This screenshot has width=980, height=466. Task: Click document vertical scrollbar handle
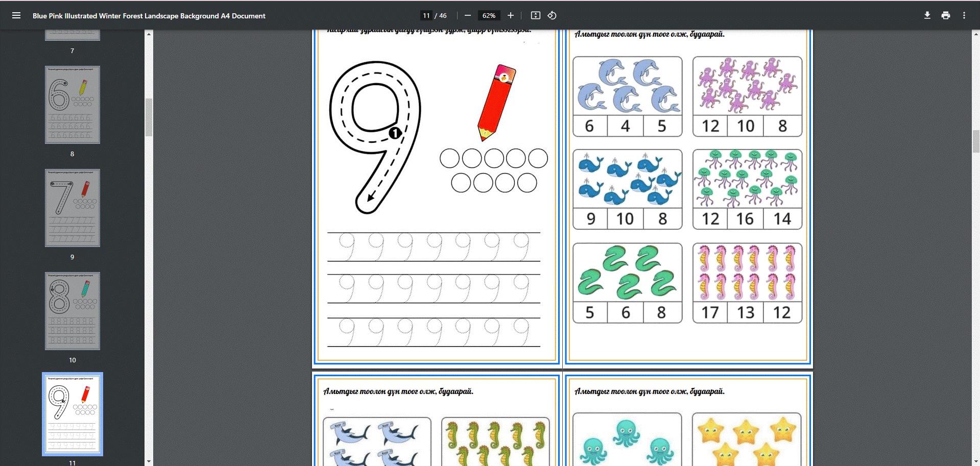click(976, 141)
